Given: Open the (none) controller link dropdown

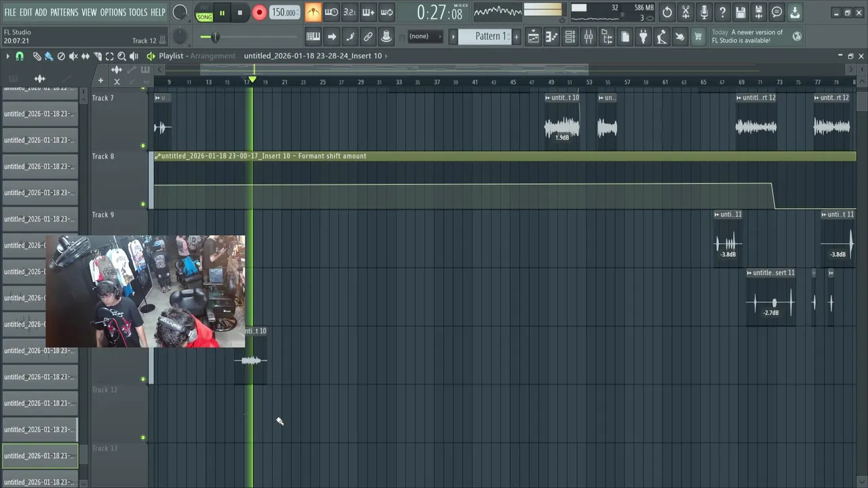Looking at the screenshot, I should pos(425,37).
